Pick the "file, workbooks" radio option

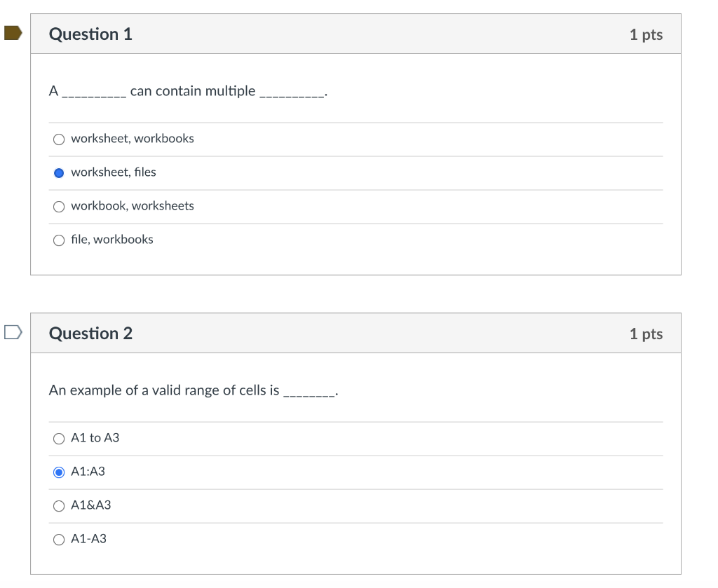(59, 240)
